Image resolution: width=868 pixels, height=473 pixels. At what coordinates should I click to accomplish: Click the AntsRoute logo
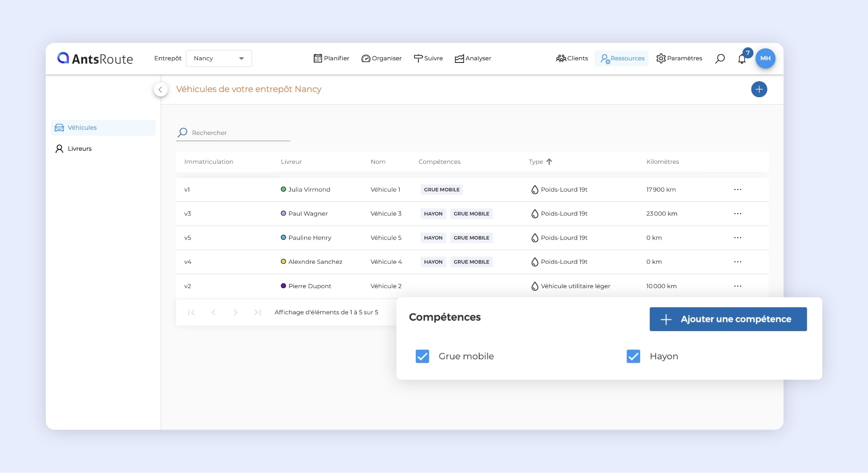(x=95, y=59)
